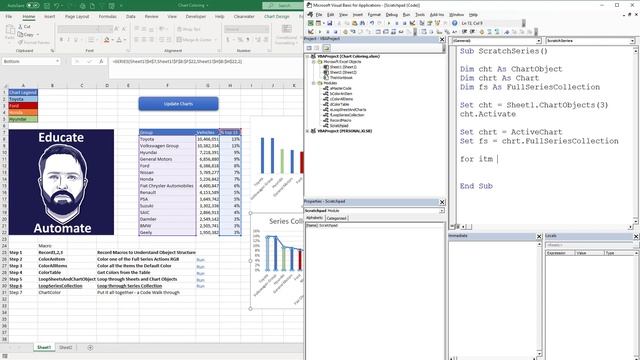This screenshot has width=640, height=360.
Task: Click the Break pause icon in VBA standard toolbar
Action: (397, 23)
